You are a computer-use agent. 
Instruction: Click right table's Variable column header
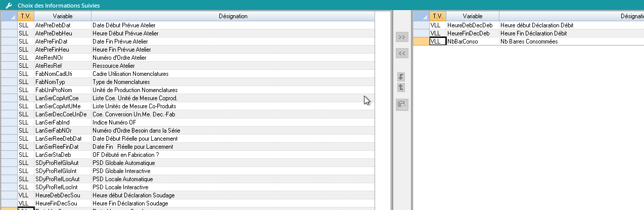[x=472, y=16]
